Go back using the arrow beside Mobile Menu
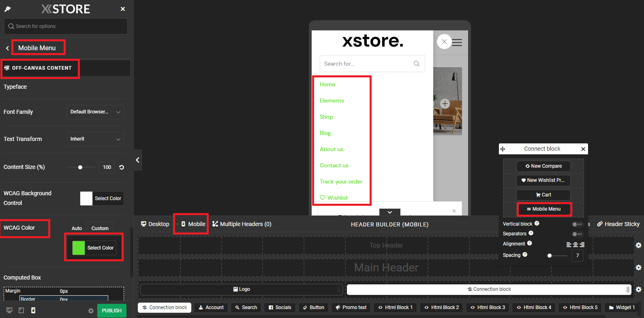This screenshot has height=318, width=644. 7,48
